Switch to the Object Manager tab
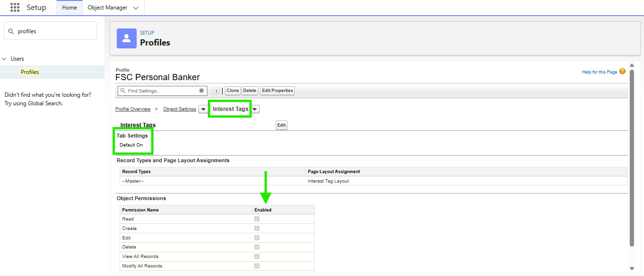The width and height of the screenshot is (644, 276). pos(107,8)
